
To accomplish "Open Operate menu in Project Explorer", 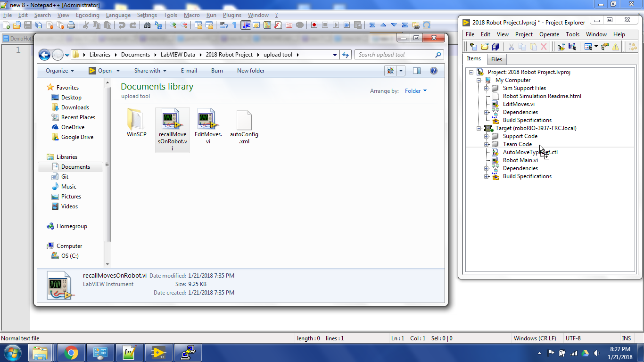I will [x=549, y=34].
